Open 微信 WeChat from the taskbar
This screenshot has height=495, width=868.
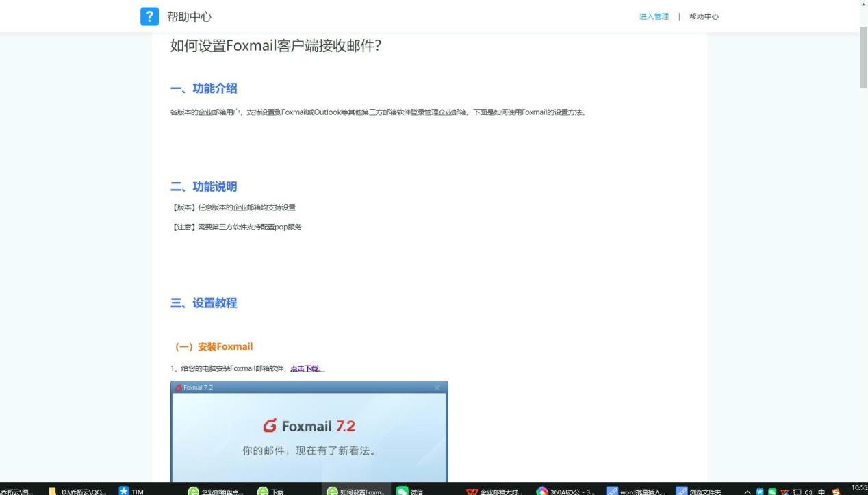410,491
